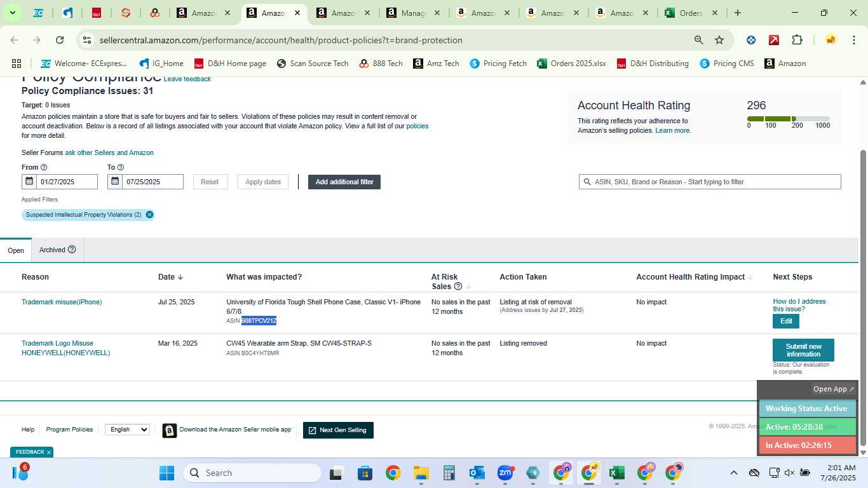
Task: Open the Amz Tech bookmark
Action: tap(436, 64)
